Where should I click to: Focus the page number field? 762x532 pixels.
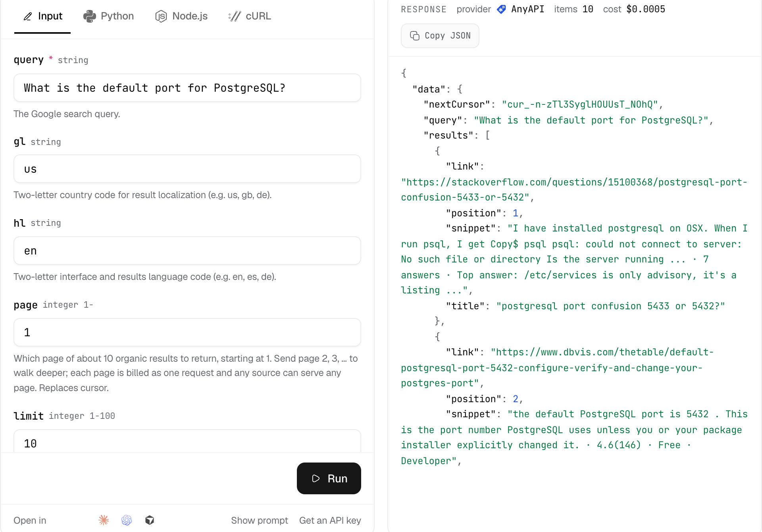click(x=187, y=332)
